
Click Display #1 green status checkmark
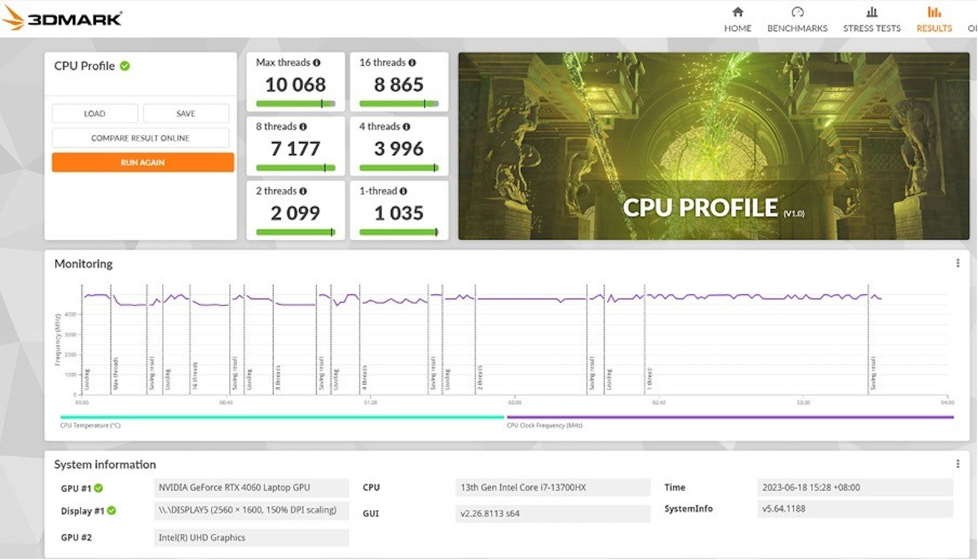pos(112,511)
